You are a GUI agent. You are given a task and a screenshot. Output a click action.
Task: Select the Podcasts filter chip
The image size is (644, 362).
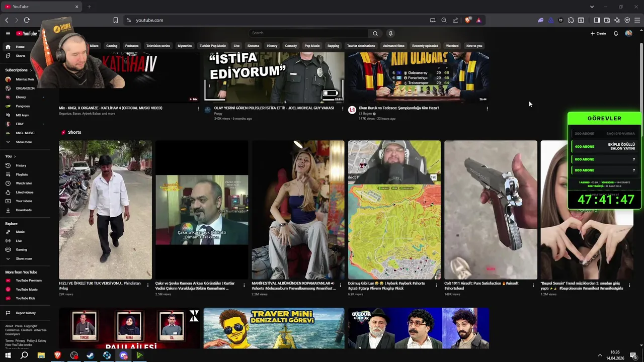(132, 46)
